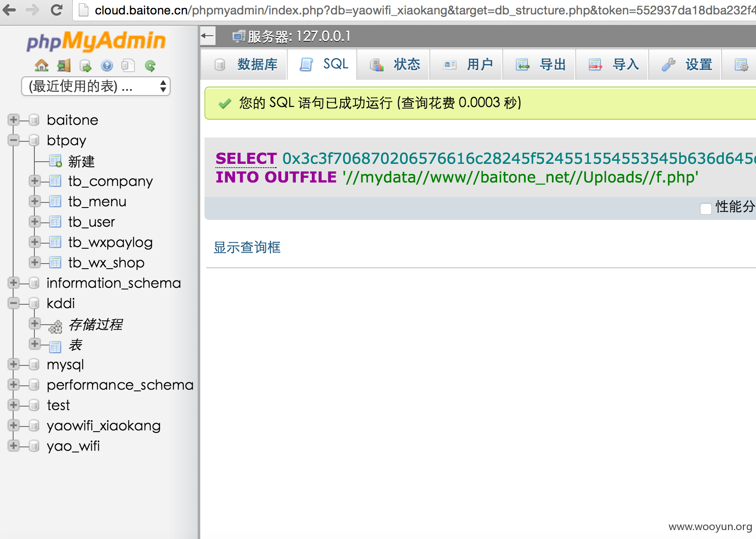Expand the information_schema database node
The width and height of the screenshot is (756, 539).
click(x=14, y=283)
